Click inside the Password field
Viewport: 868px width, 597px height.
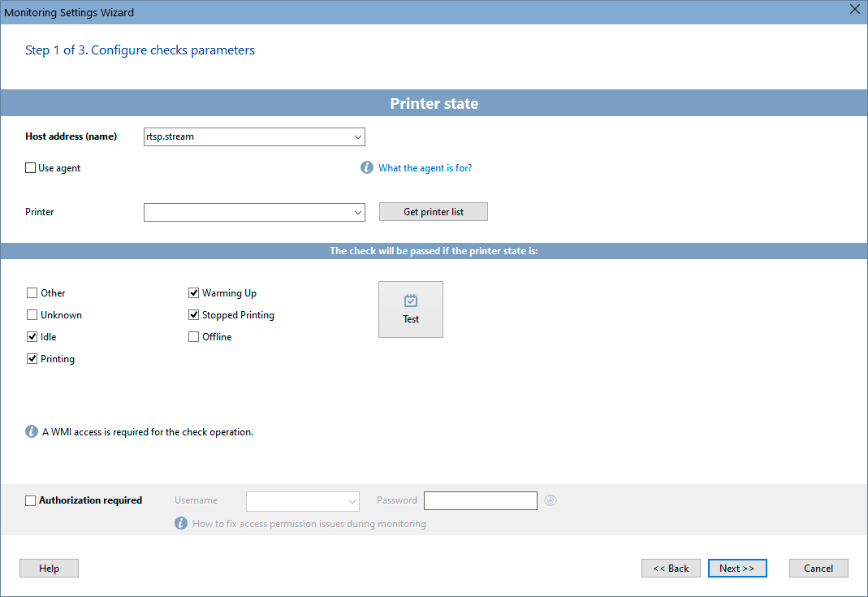pos(480,500)
